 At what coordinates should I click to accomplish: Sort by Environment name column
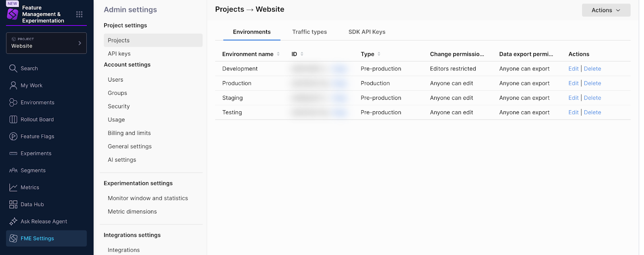point(278,54)
